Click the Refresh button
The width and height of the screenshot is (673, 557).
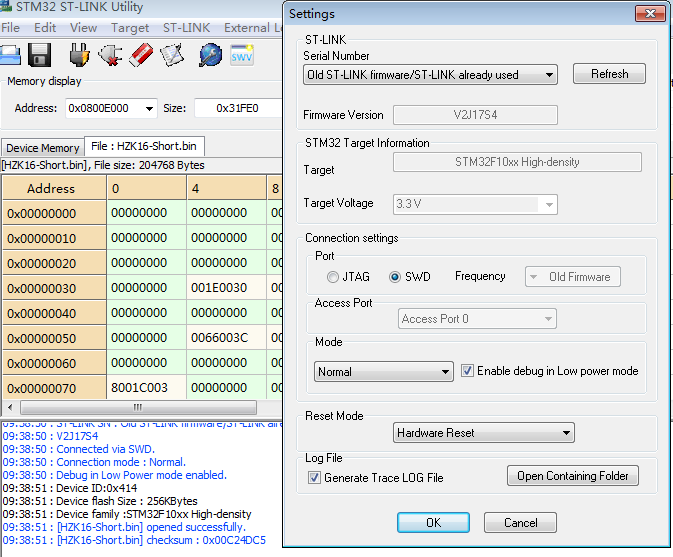click(609, 74)
